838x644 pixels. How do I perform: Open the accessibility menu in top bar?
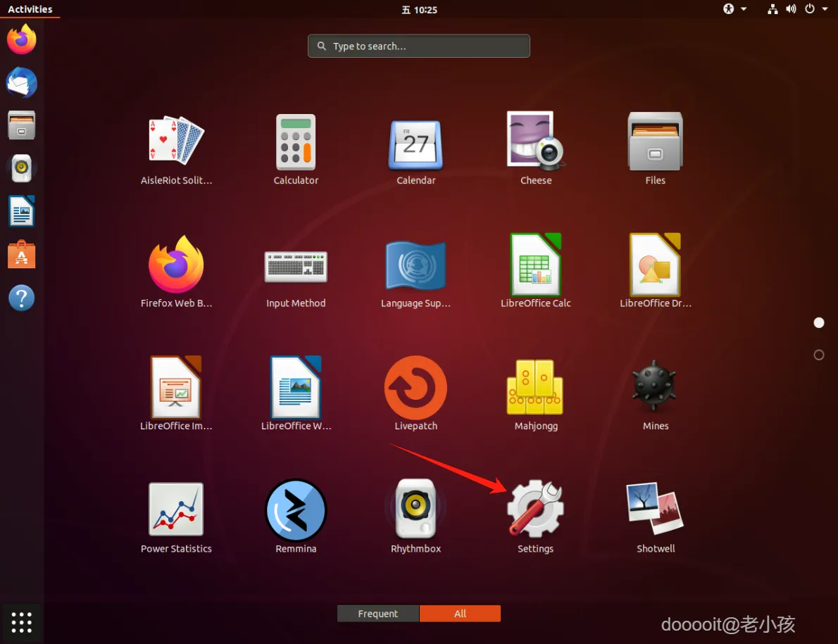[735, 8]
